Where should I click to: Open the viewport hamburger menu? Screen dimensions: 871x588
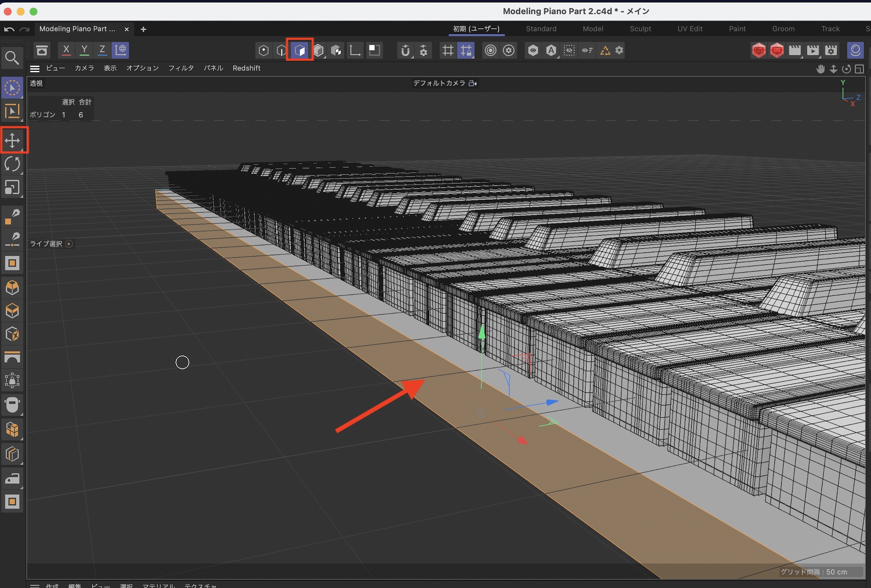(x=35, y=68)
